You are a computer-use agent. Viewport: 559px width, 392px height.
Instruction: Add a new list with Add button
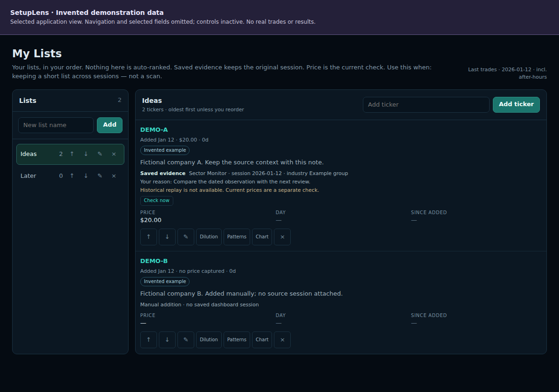point(110,125)
